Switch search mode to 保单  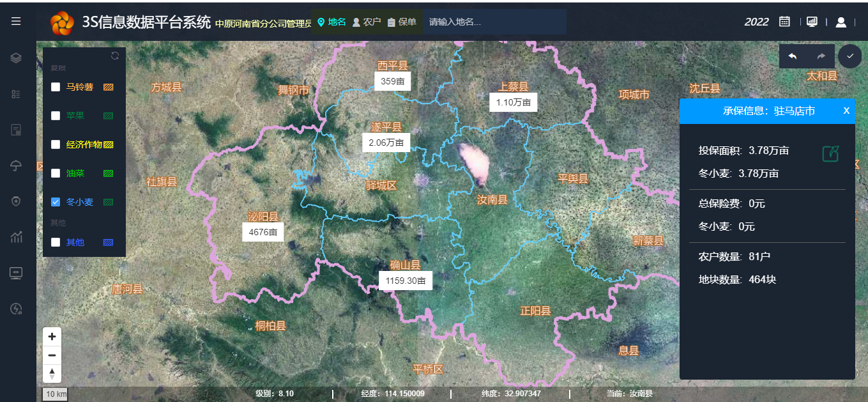click(401, 22)
